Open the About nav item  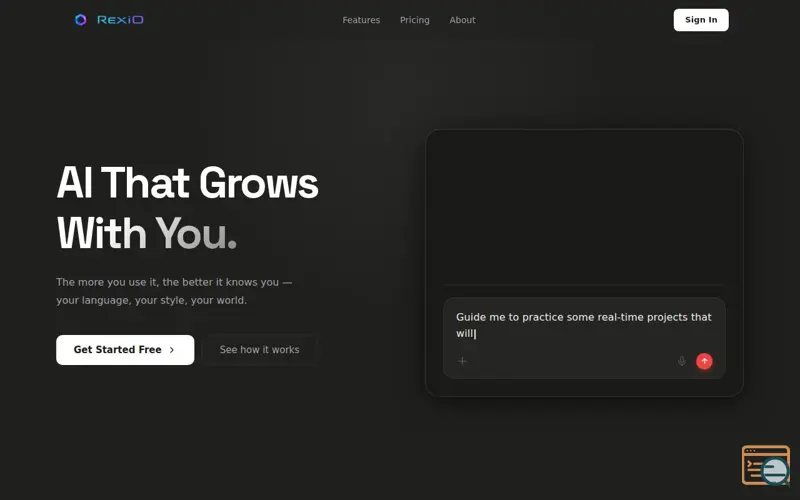click(462, 20)
